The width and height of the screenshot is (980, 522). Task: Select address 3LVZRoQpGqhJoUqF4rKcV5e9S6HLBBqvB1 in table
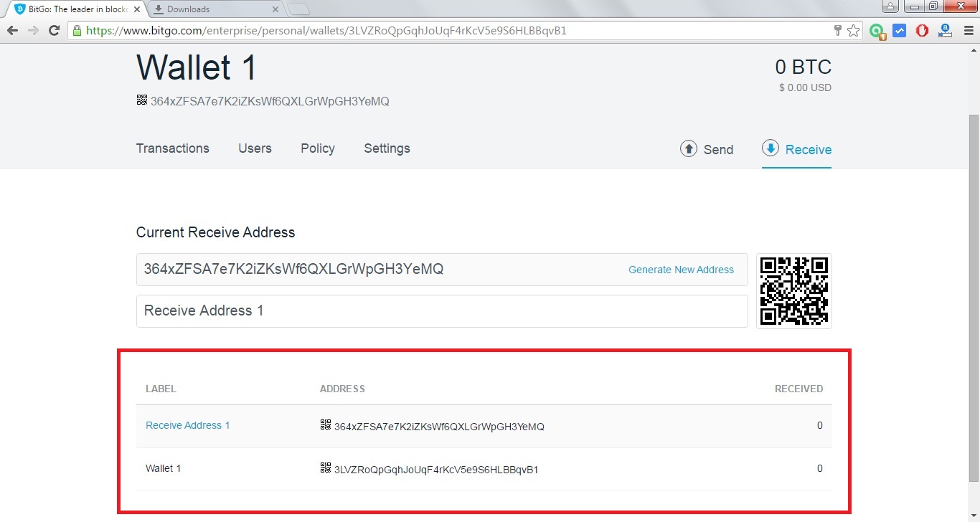point(436,470)
